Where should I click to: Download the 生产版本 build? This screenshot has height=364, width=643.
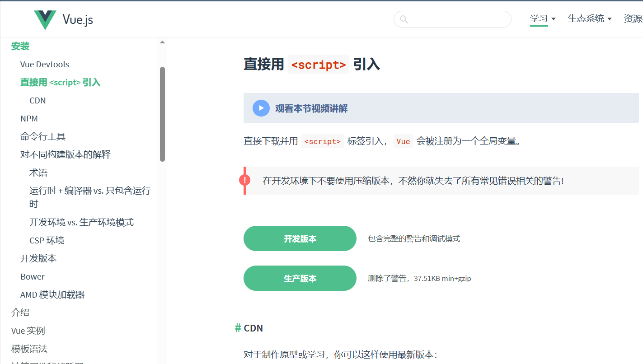pyautogui.click(x=300, y=278)
